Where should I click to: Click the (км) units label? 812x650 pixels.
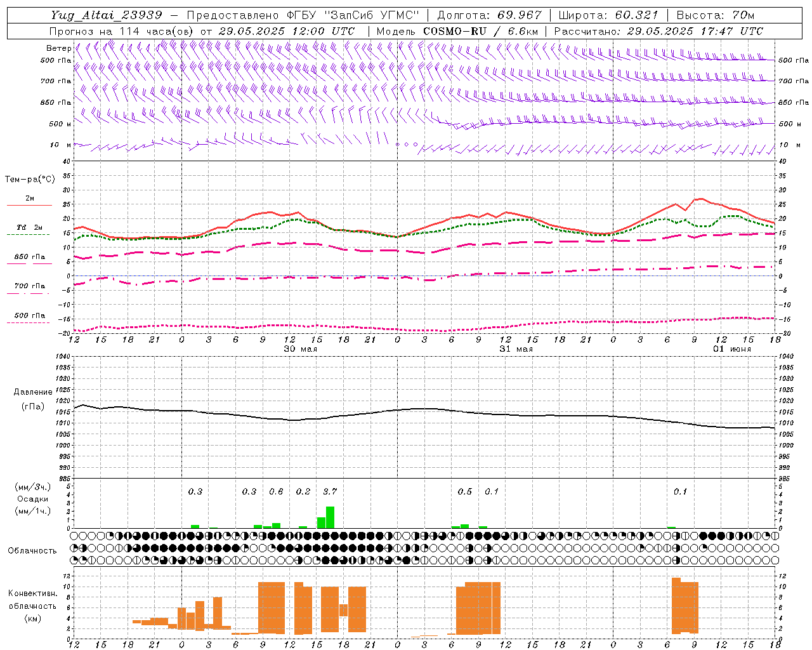coord(32,618)
